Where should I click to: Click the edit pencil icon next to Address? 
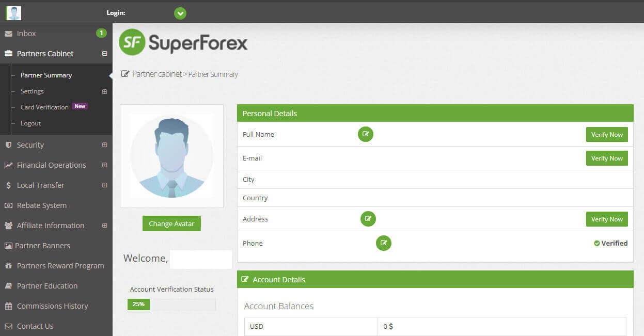point(368,219)
